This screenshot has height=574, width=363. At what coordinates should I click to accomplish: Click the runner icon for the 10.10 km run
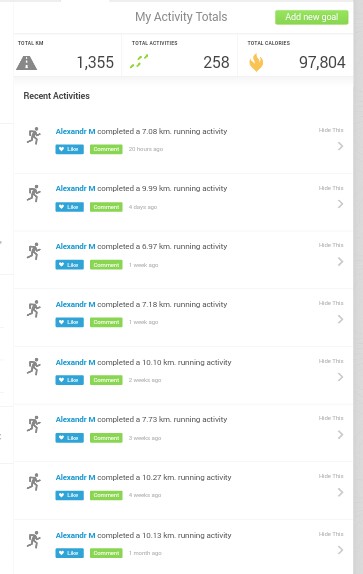[34, 366]
